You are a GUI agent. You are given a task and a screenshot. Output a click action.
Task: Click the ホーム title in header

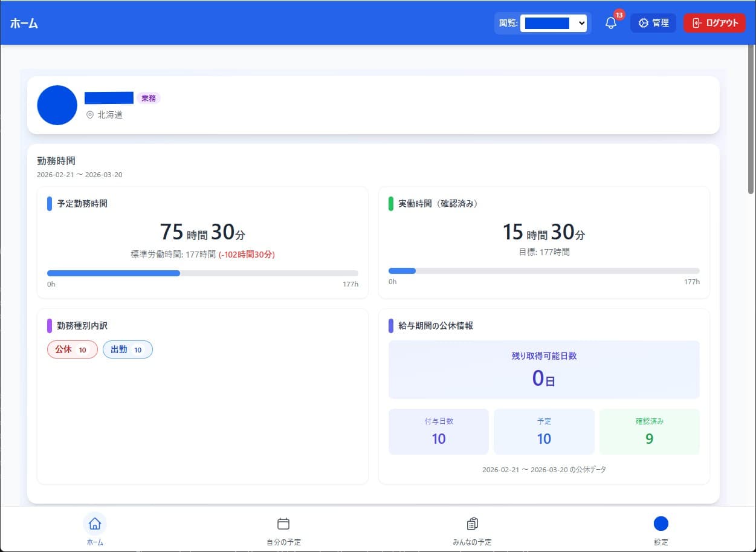(24, 24)
